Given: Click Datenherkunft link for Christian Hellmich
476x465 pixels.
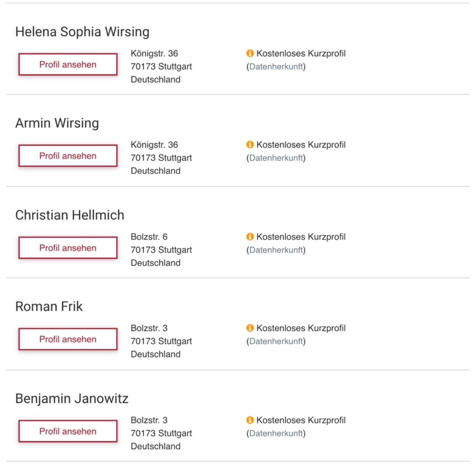Looking at the screenshot, I should [276, 250].
